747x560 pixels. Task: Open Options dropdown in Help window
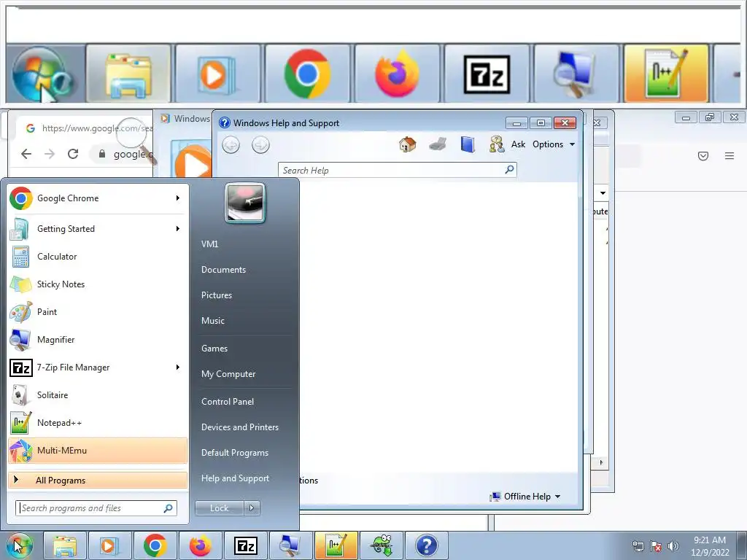click(554, 144)
